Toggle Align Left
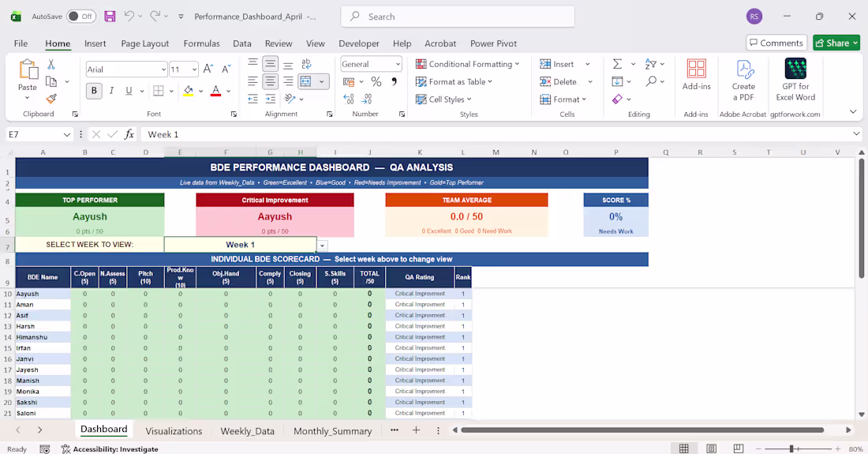Viewport: 868px width, 454px height. (253, 82)
